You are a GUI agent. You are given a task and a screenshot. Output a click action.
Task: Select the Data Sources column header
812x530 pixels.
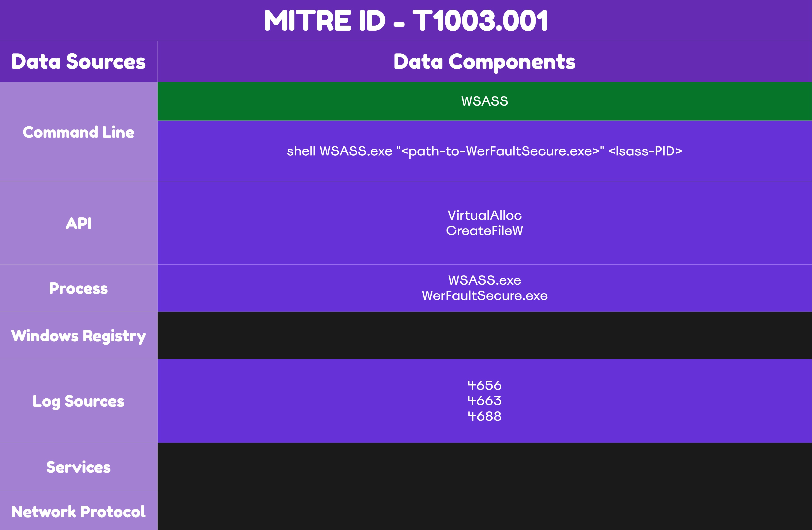point(79,62)
